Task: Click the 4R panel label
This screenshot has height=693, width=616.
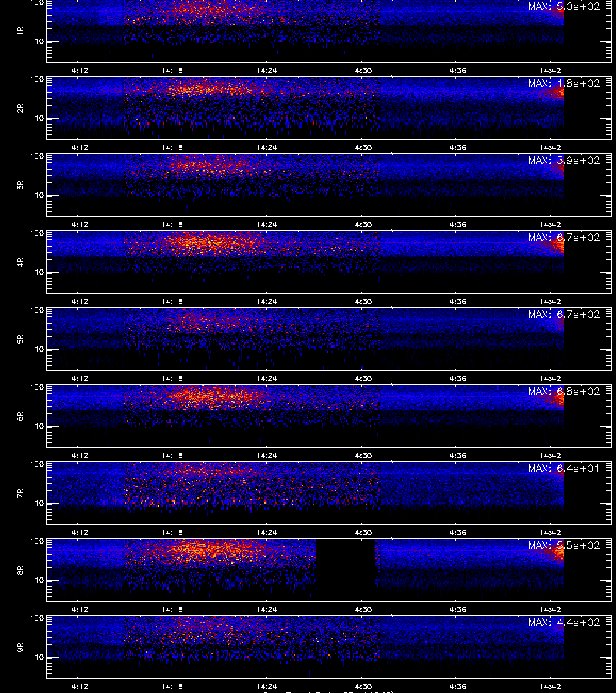Action: point(20,262)
